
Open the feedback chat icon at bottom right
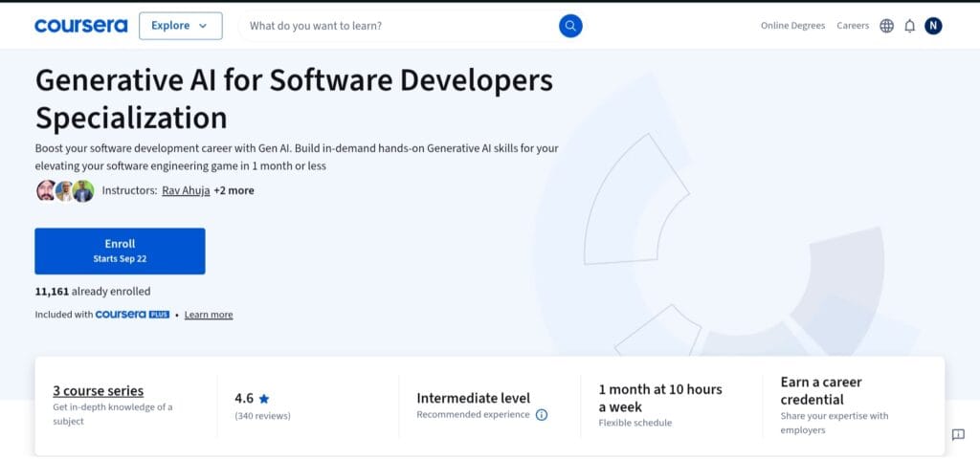[958, 434]
